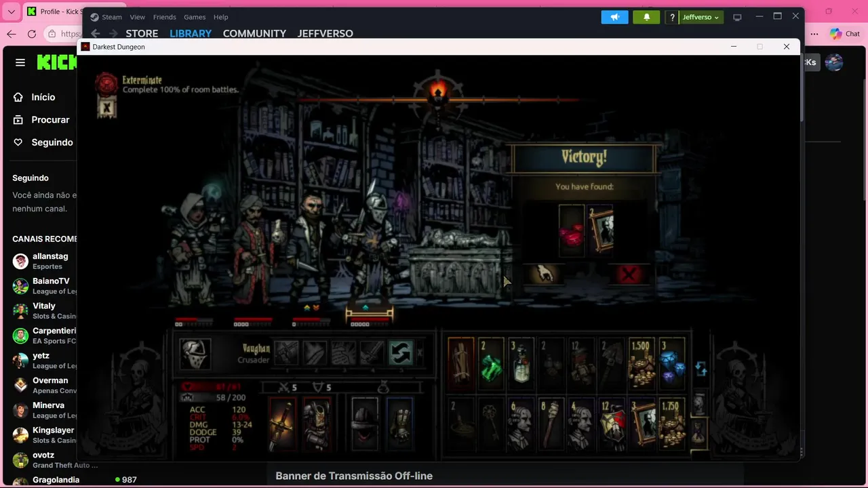Click the torch light meter flame
Image resolution: width=868 pixels, height=488 pixels.
[438, 89]
